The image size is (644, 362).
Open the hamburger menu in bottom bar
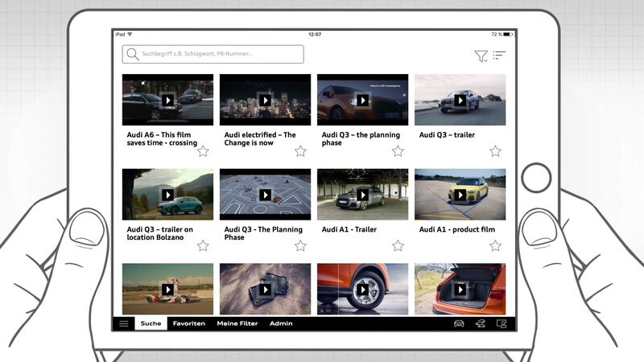point(124,323)
